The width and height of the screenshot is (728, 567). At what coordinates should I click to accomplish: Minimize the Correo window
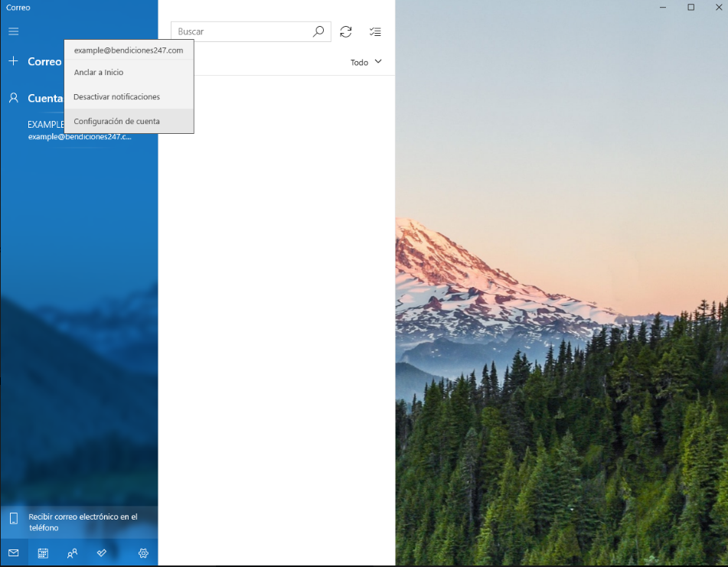[x=663, y=8]
